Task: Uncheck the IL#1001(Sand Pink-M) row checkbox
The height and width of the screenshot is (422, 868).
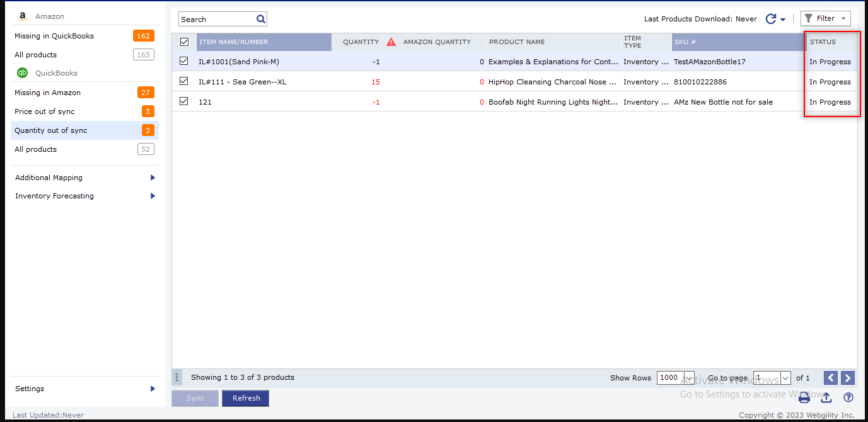Action: [184, 62]
